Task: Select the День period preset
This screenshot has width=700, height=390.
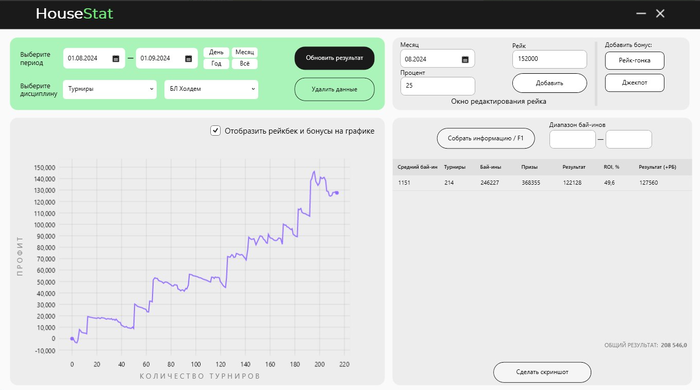Action: (216, 52)
